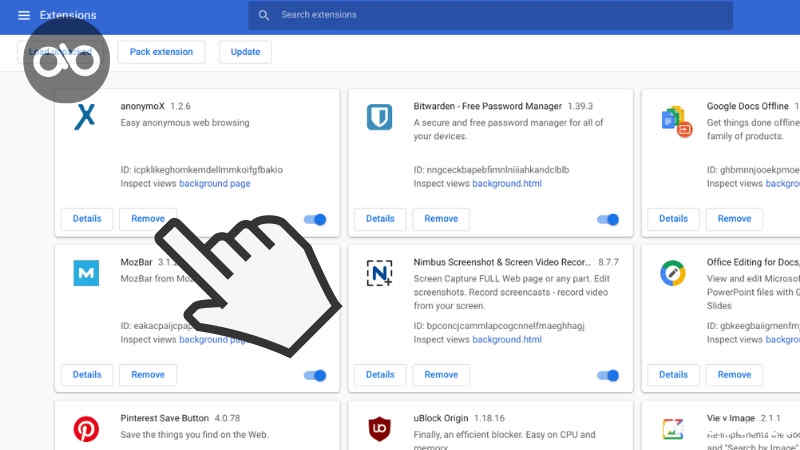This screenshot has height=450, width=800.
Task: Click the Nimbus Screenshot icon
Action: tap(379, 273)
